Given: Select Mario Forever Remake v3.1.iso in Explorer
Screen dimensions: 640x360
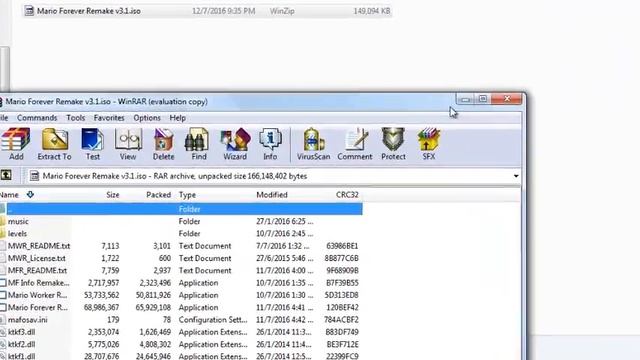Looking at the screenshot, I should (207, 11).
